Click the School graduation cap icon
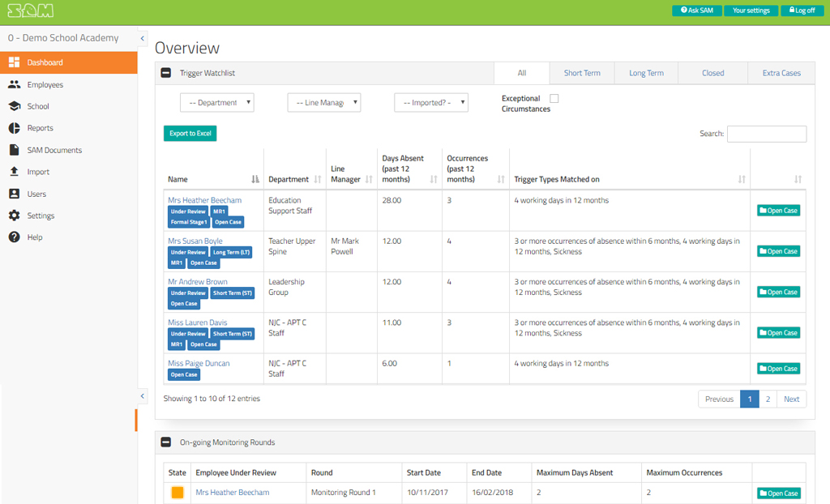This screenshot has height=504, width=830. pos(15,106)
